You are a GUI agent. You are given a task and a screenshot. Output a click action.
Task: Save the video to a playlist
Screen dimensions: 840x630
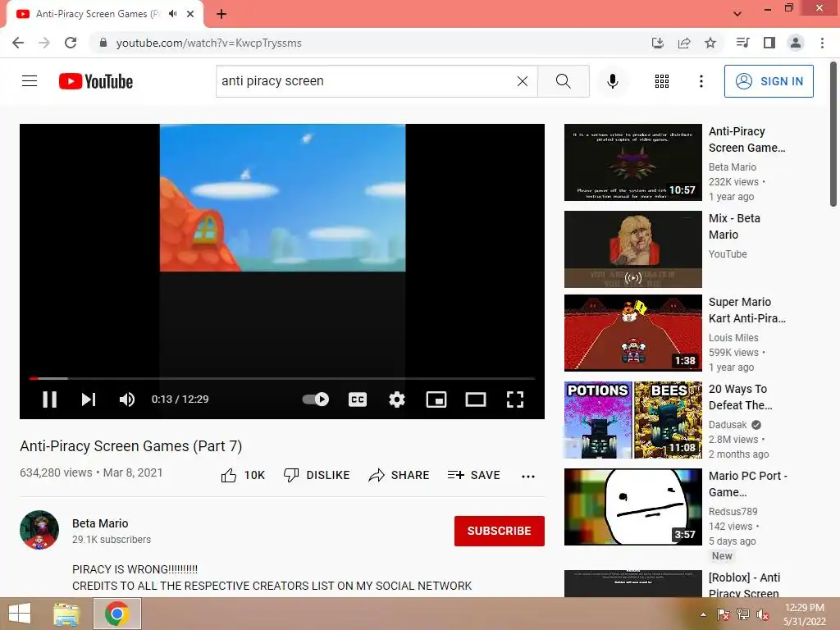473,475
